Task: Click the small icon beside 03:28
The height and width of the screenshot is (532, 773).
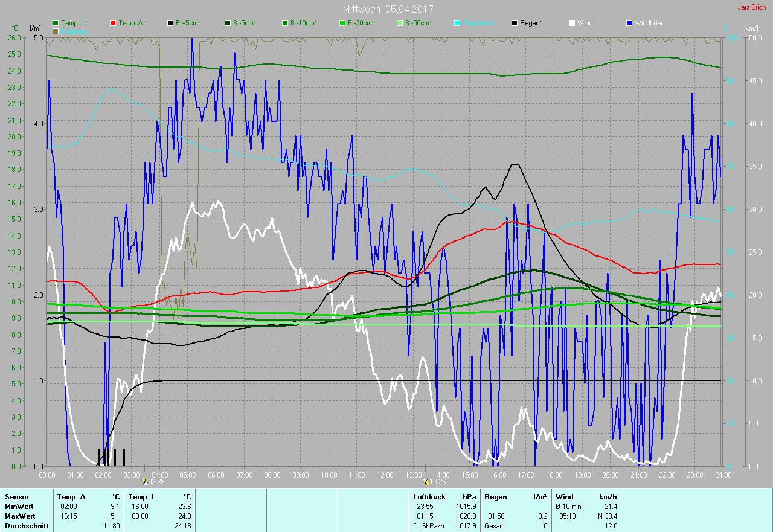Action: tap(144, 481)
